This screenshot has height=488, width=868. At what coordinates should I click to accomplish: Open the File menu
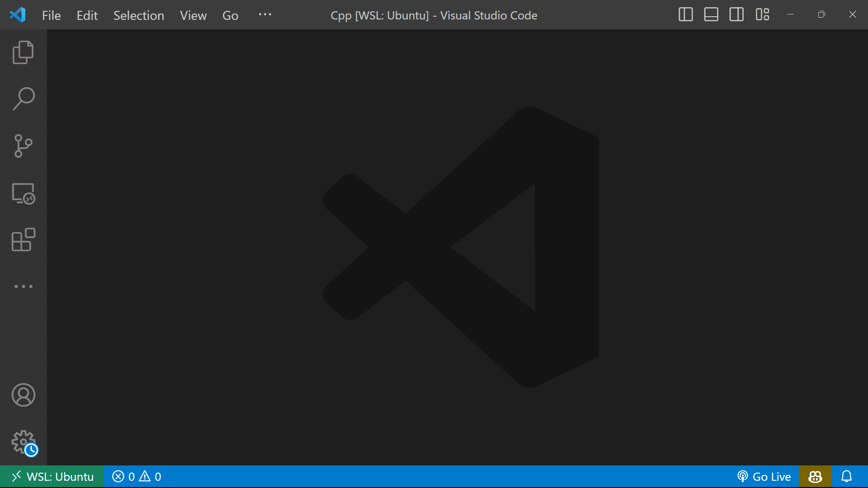(x=51, y=15)
